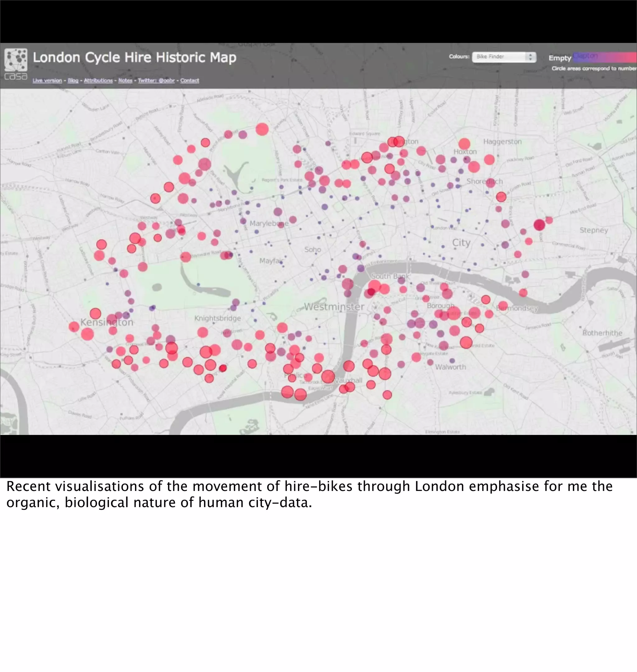
Task: Open the Colours Bike Finder dropdown
Action: pos(504,57)
